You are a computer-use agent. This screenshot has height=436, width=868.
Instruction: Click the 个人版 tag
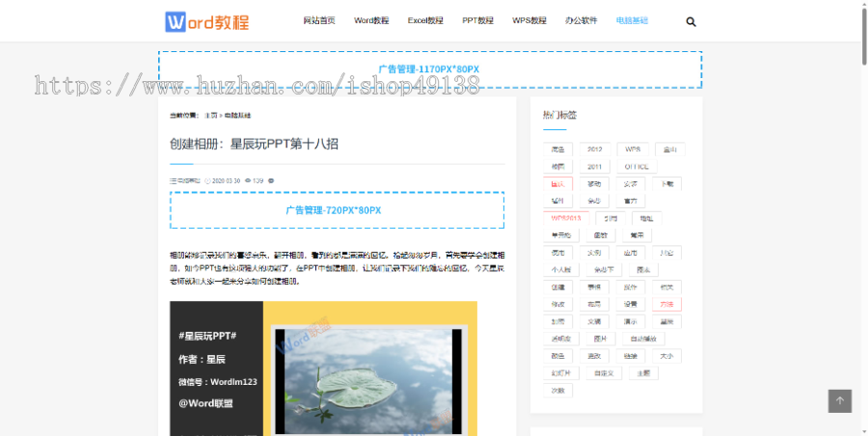(561, 270)
